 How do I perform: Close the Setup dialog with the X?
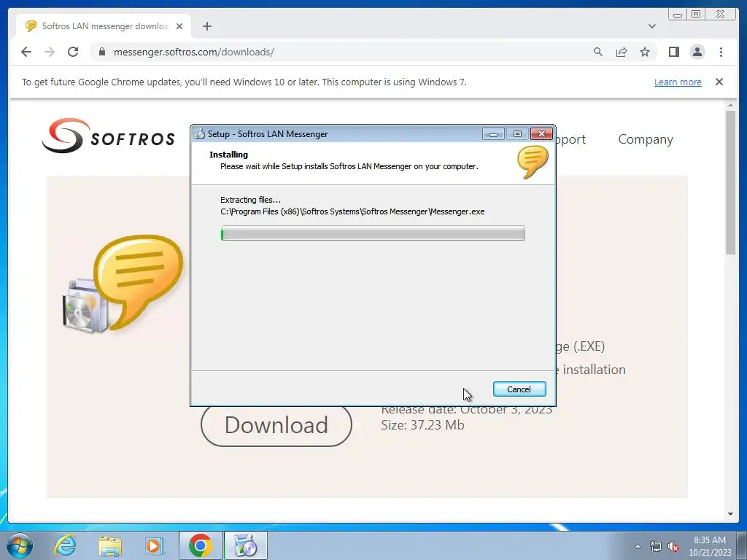[542, 134]
